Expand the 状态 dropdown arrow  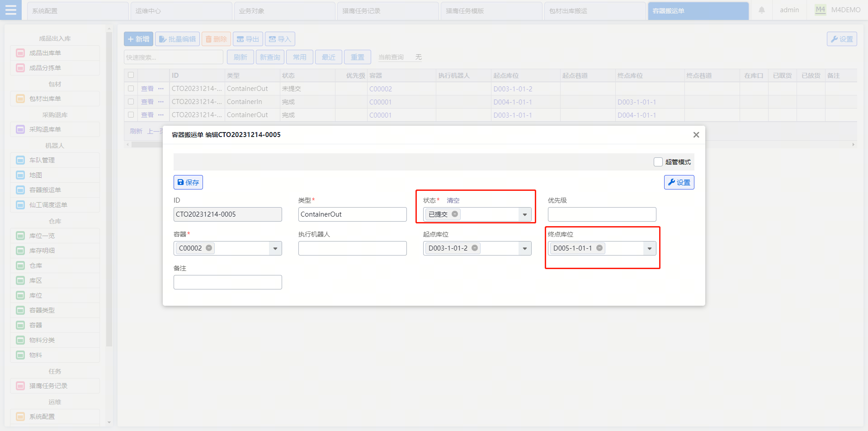(525, 214)
